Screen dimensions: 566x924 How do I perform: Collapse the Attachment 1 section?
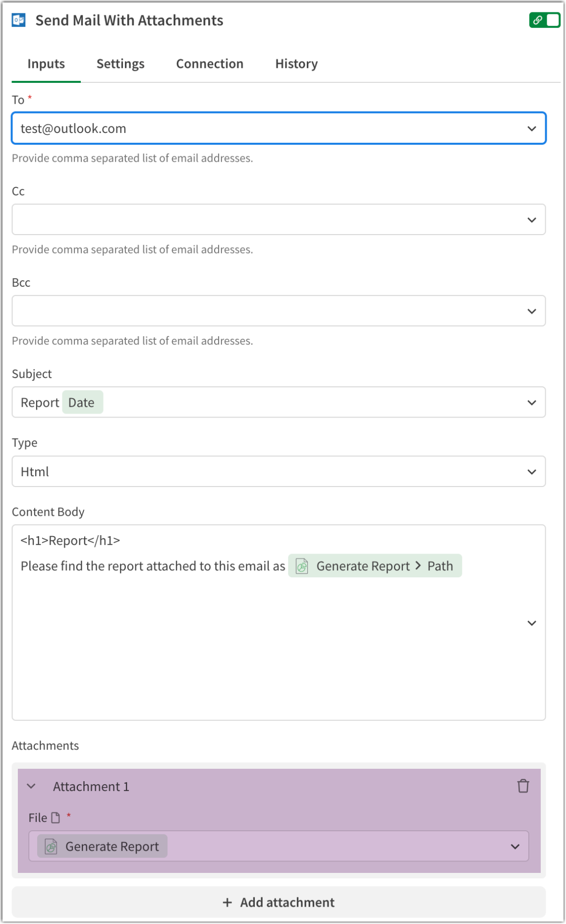[31, 786]
